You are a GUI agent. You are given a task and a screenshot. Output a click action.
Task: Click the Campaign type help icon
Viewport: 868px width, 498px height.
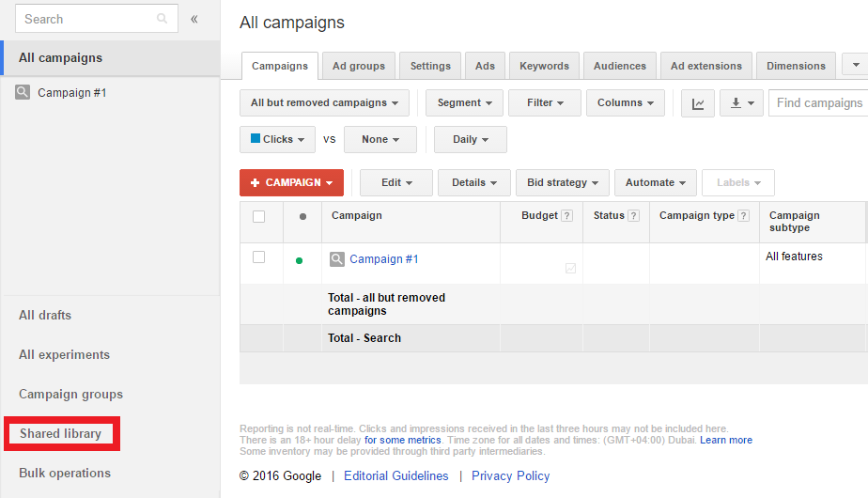pyautogui.click(x=744, y=216)
